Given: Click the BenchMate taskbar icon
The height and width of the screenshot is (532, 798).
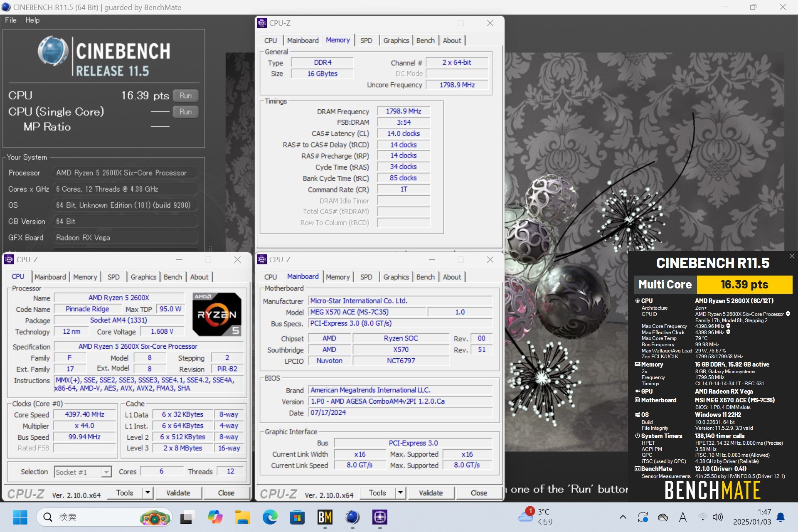Looking at the screenshot, I should click(x=325, y=517).
